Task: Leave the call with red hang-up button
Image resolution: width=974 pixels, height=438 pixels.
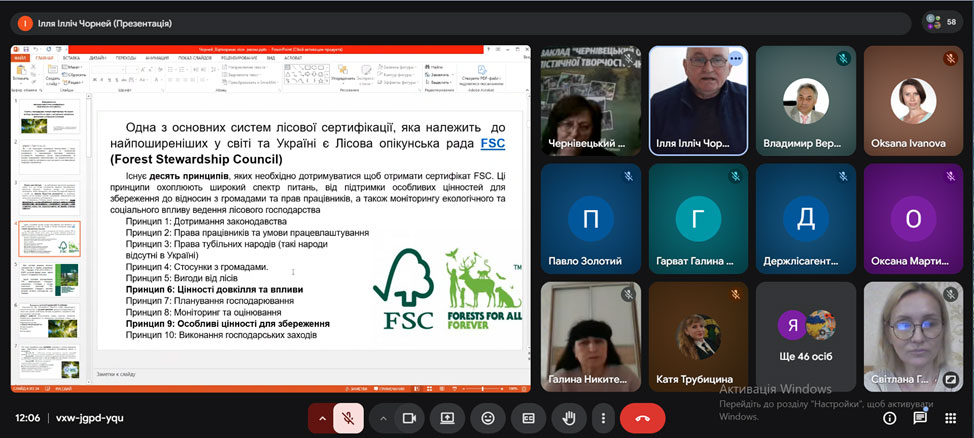Action: (642, 418)
